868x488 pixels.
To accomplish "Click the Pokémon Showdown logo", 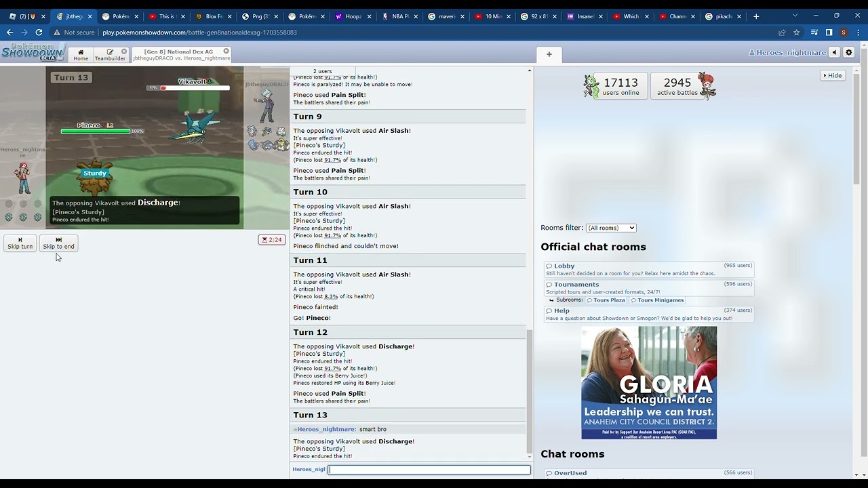I will 33,52.
